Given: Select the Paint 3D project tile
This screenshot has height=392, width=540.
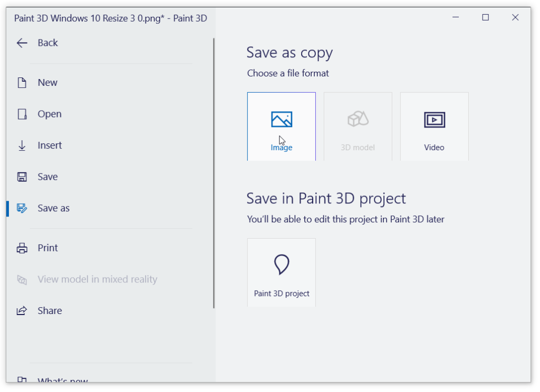Looking at the screenshot, I should point(282,272).
